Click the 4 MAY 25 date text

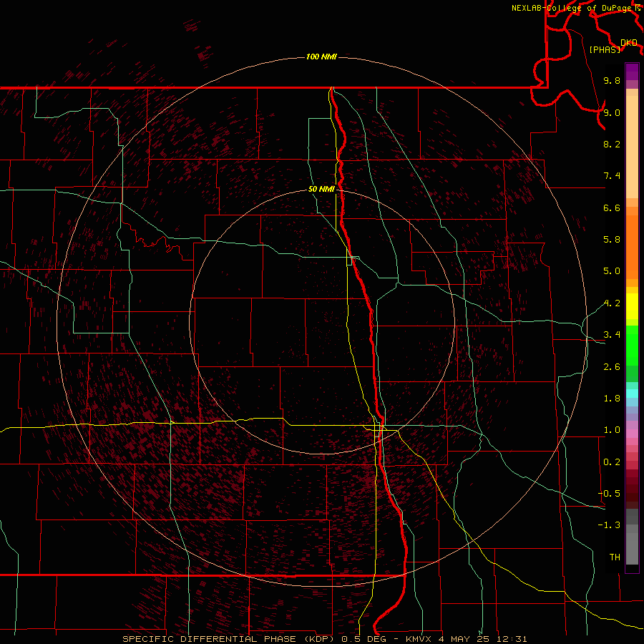pyautogui.click(x=464, y=639)
